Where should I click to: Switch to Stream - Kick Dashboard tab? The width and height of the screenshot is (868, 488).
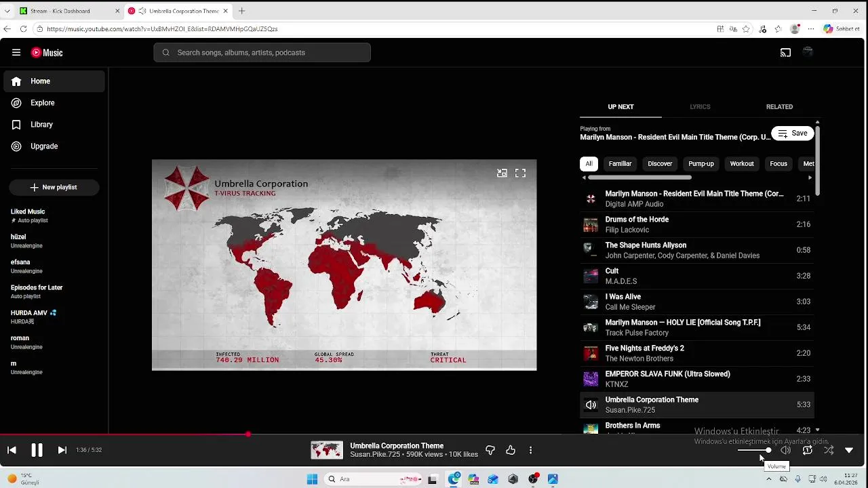coord(68,11)
